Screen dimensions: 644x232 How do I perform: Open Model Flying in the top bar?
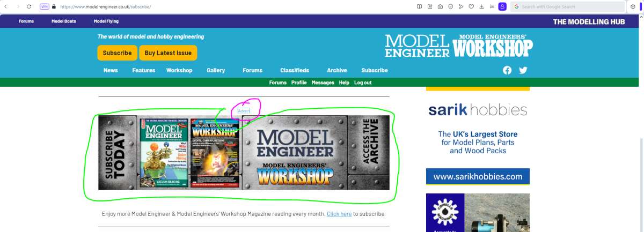point(106,21)
